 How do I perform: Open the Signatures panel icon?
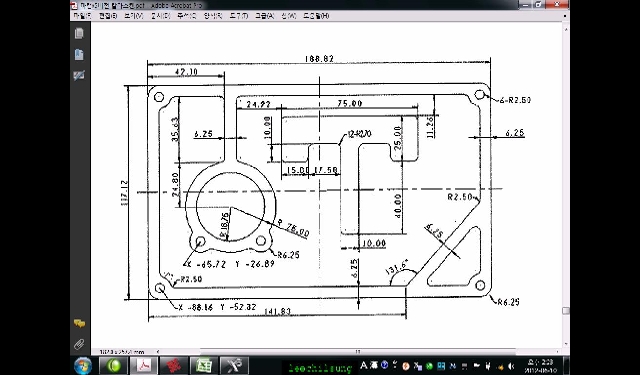tap(79, 75)
